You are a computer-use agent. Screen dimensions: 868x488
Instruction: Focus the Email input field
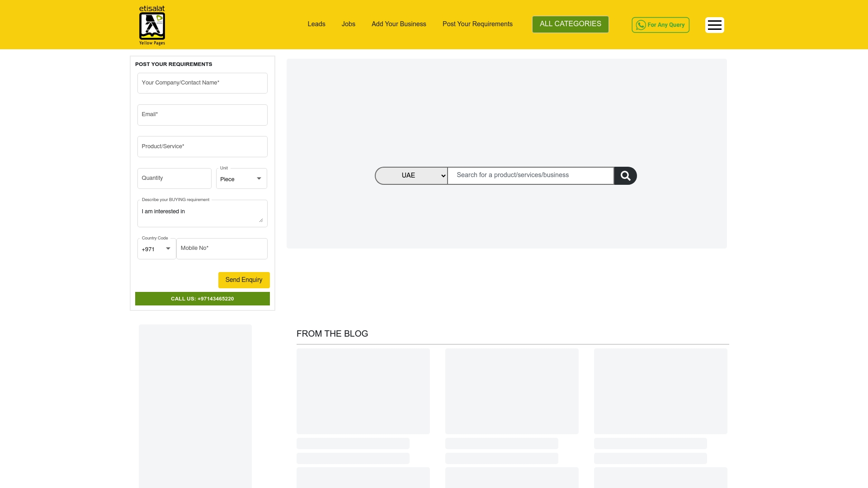pos(202,115)
